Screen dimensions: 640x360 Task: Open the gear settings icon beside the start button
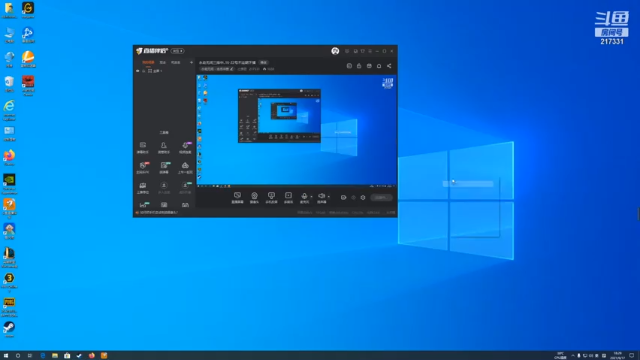tap(363, 198)
